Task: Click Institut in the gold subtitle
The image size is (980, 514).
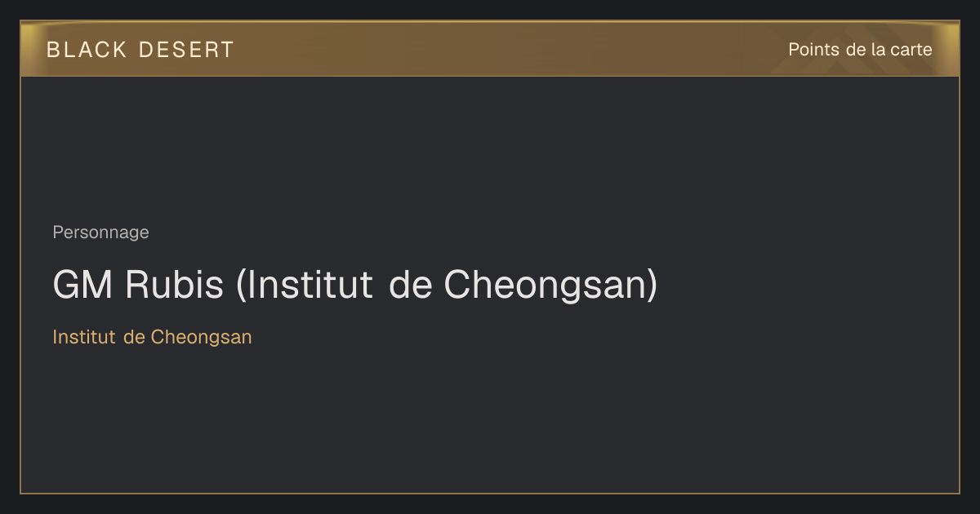Action: pos(84,337)
